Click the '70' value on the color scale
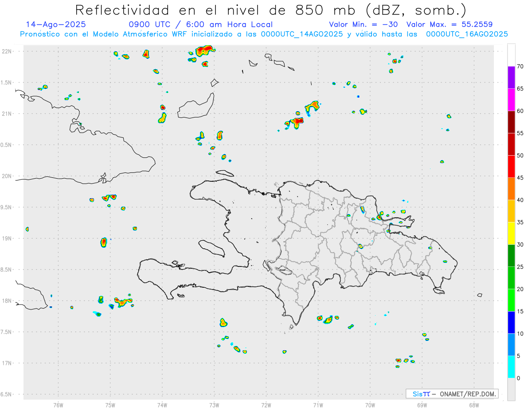The height and width of the screenshot is (411, 532). coord(520,67)
